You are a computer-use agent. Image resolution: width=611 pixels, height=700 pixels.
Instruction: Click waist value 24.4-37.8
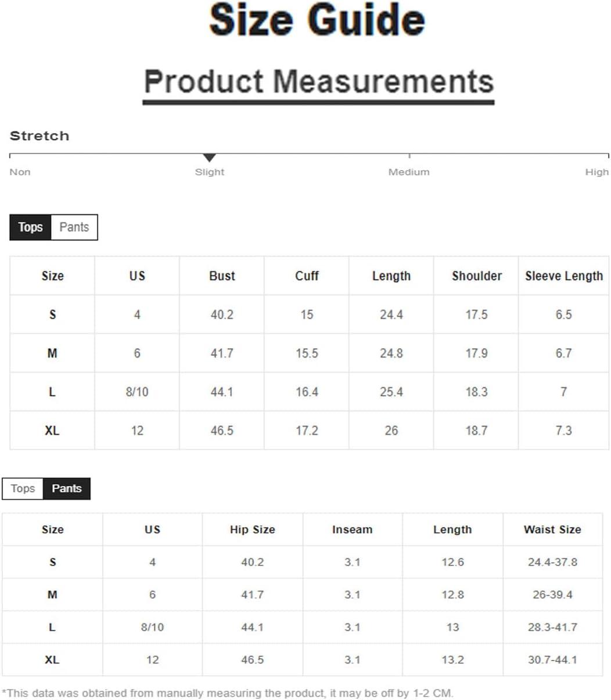coord(552,562)
